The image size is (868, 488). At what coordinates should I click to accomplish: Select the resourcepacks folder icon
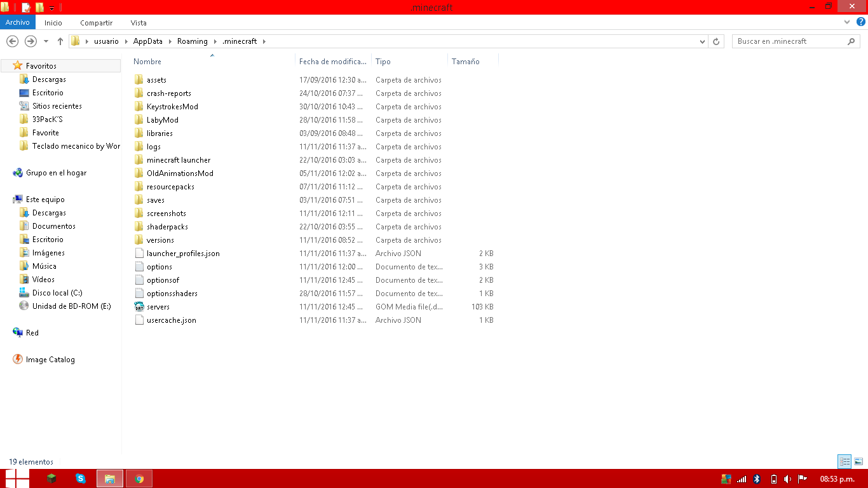(140, 187)
